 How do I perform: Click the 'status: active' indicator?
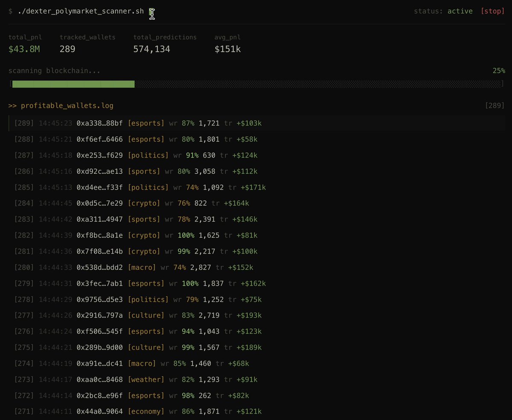pyautogui.click(x=443, y=11)
